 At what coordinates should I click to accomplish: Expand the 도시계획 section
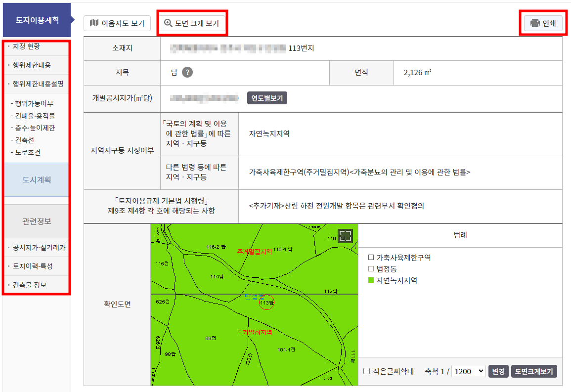pos(37,180)
